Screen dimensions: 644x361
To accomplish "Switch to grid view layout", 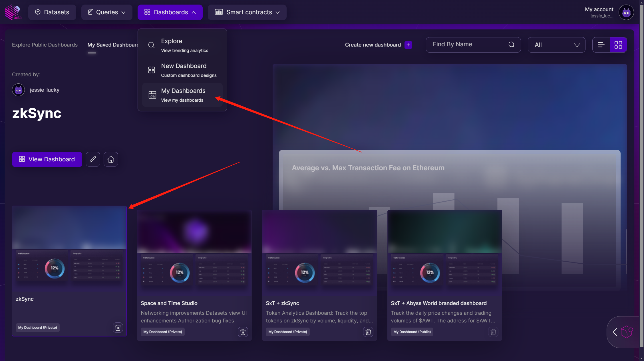I will [618, 45].
